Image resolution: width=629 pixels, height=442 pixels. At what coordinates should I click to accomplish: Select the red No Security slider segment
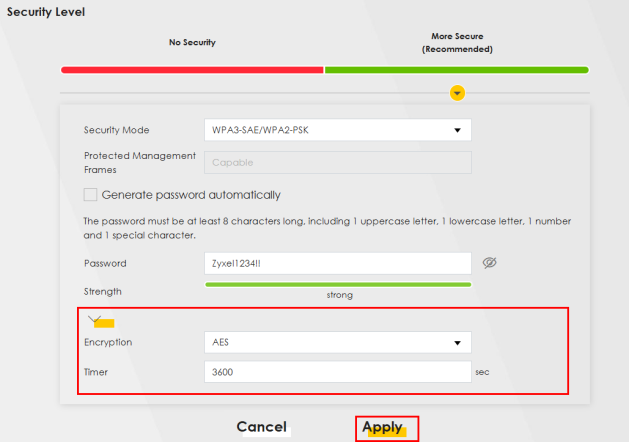192,70
